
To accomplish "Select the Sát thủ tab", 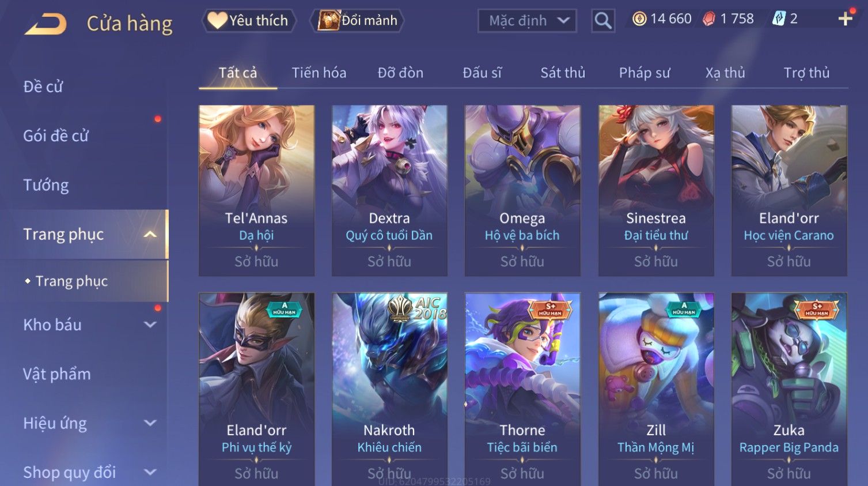I will point(562,73).
